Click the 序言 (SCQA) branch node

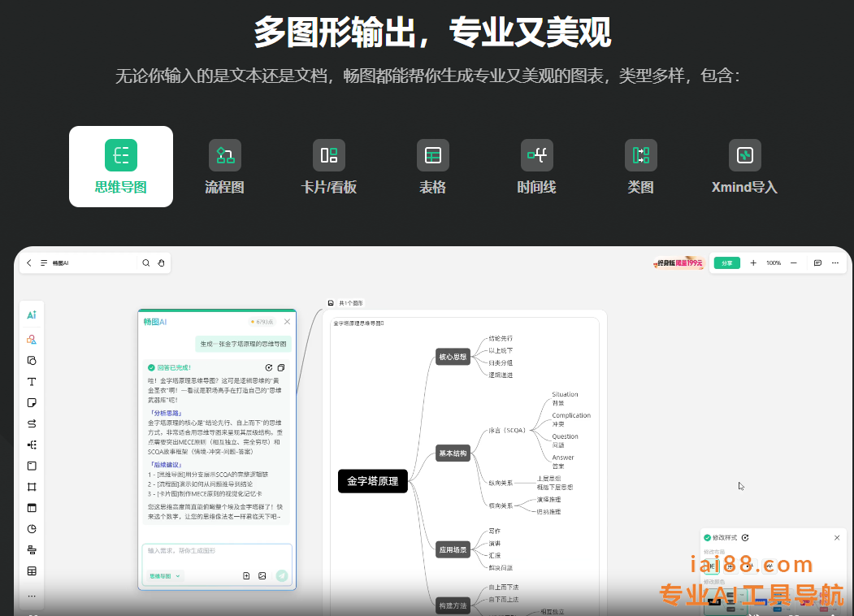507,430
